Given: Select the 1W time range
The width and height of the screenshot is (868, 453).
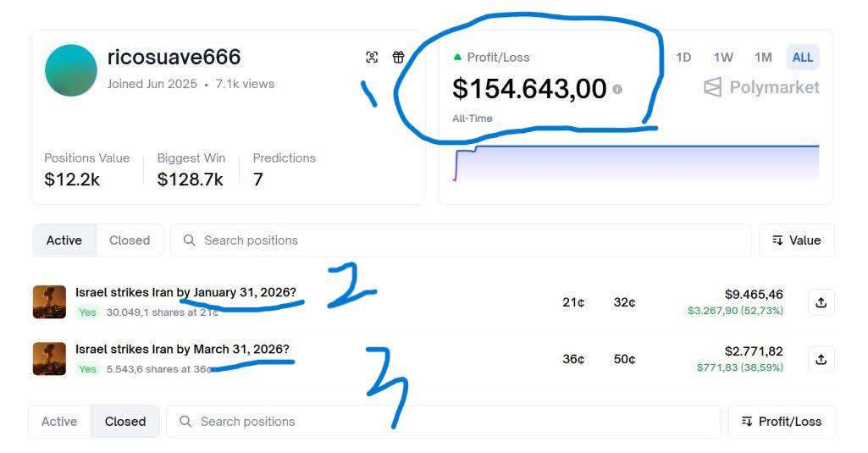Looking at the screenshot, I should (723, 58).
